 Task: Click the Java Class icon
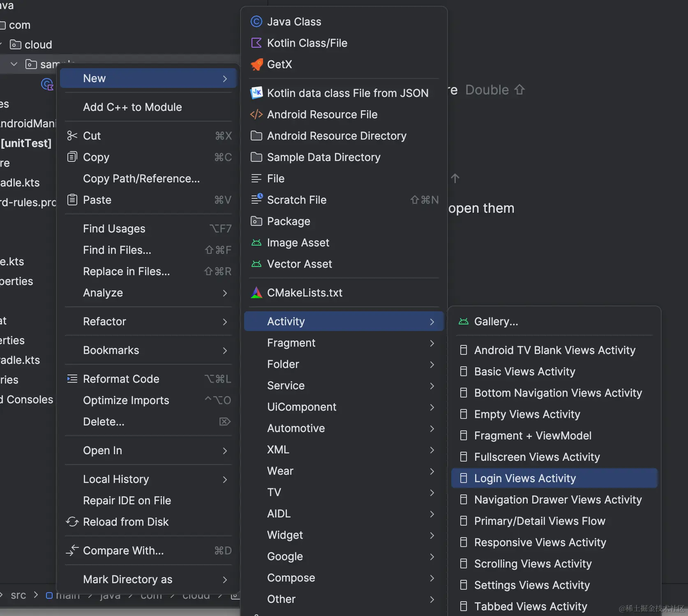256,21
